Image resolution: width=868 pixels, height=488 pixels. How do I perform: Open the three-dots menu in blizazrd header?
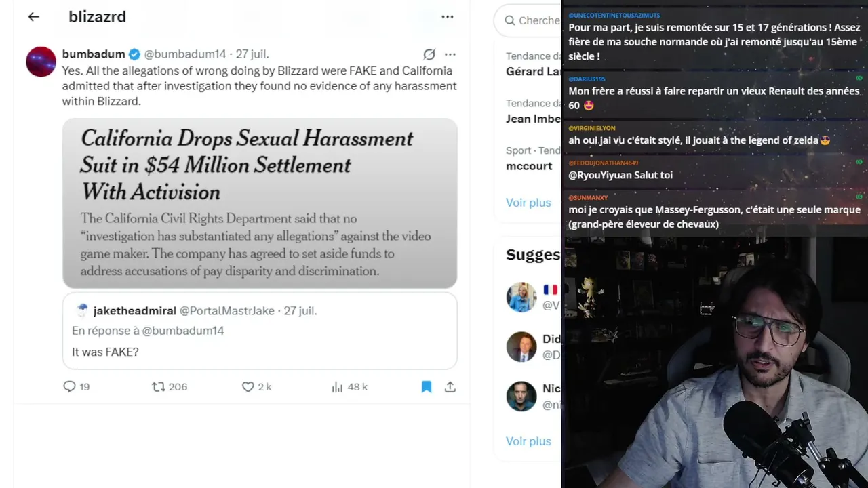pos(448,17)
